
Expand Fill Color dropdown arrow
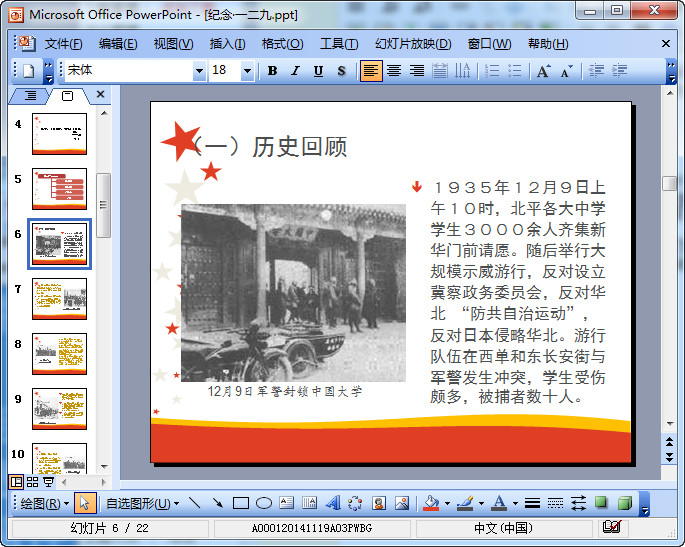(x=447, y=503)
